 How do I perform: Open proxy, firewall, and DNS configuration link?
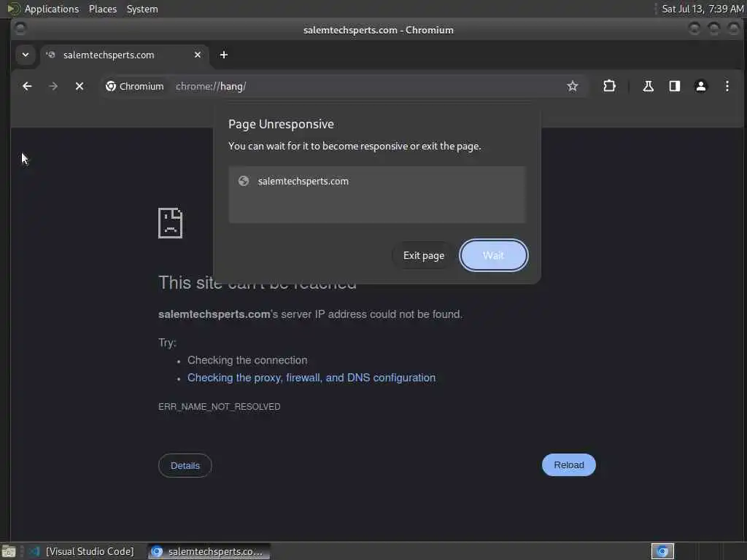coord(311,378)
